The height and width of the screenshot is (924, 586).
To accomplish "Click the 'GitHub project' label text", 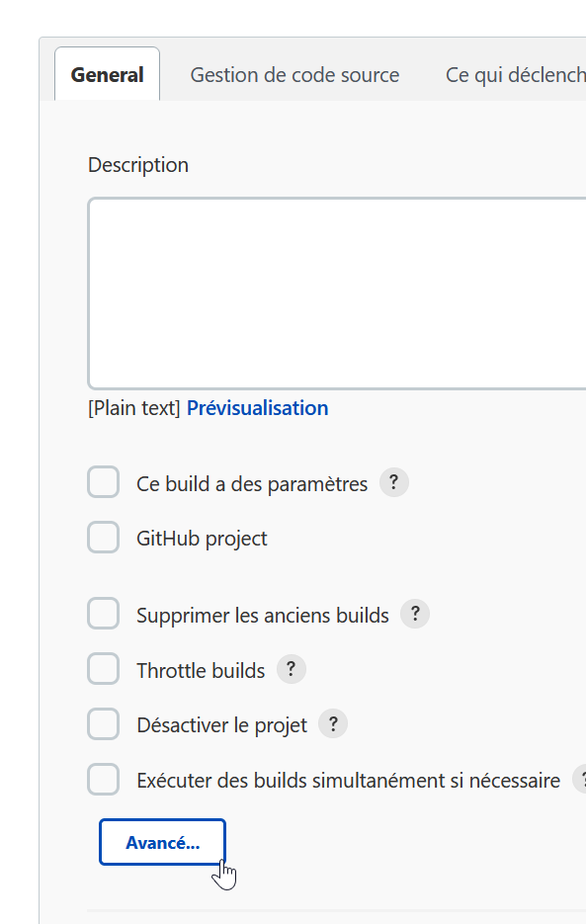I will click(202, 539).
